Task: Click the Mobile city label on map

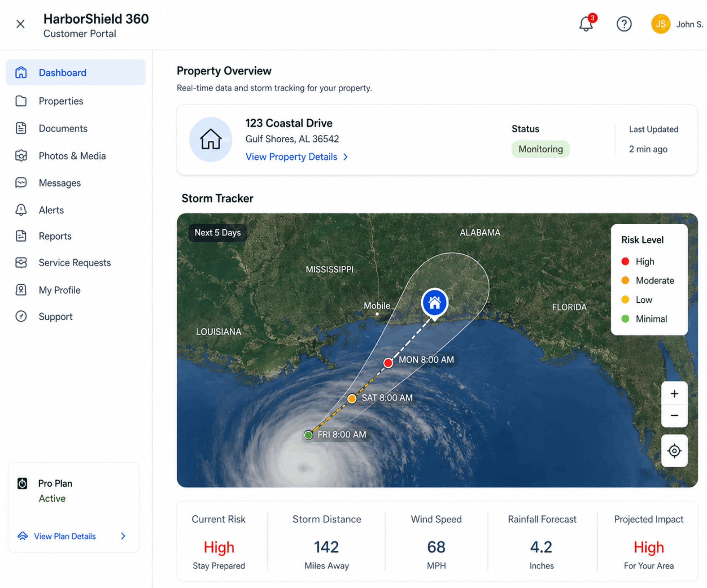Action: pos(377,306)
